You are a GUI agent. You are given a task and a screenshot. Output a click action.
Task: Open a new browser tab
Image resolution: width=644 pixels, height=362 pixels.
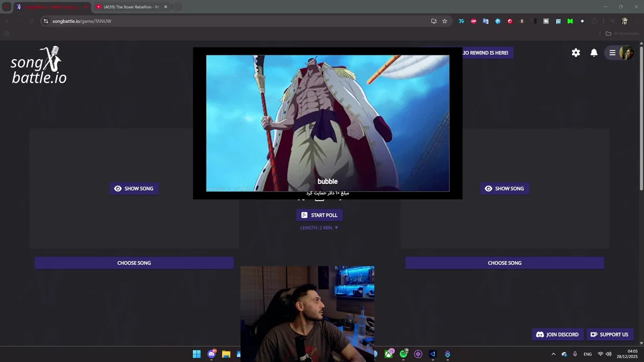[x=177, y=7]
